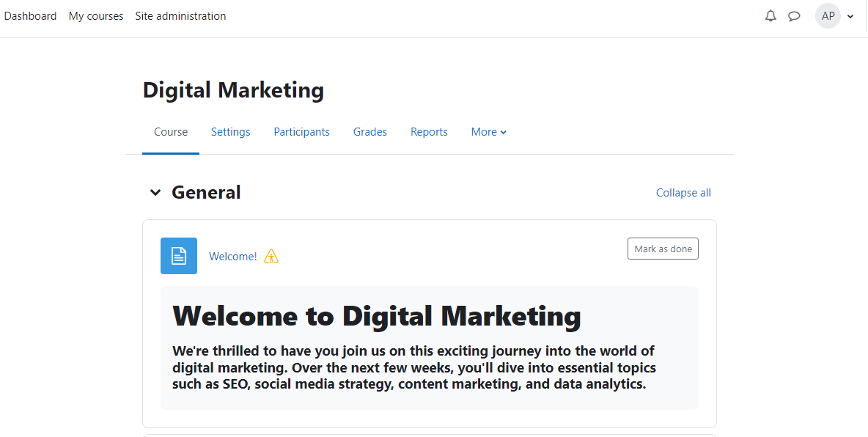Open the Participants tab
Screen dimensions: 868x437
pos(302,132)
